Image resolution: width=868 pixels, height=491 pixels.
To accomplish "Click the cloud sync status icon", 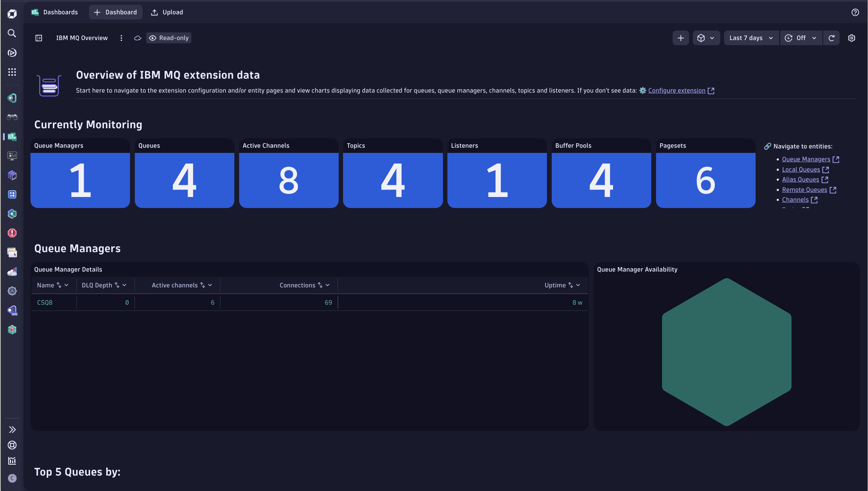I will [x=138, y=38].
